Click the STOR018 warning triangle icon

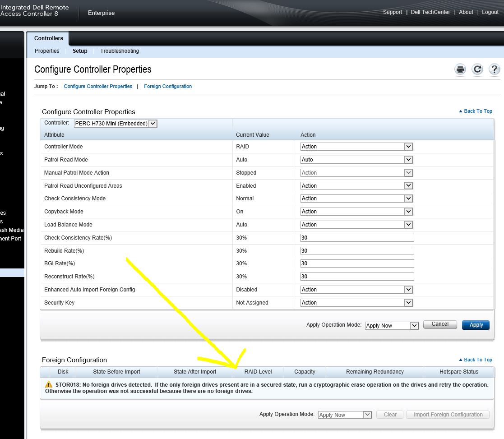click(49, 384)
